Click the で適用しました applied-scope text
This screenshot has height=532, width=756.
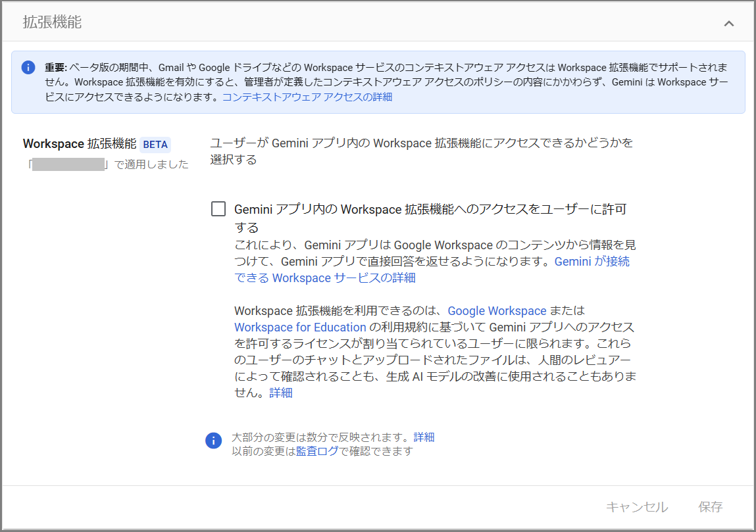(107, 164)
